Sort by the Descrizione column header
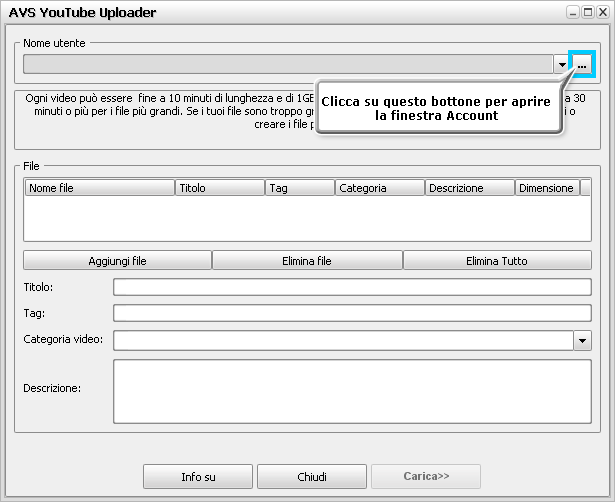 coord(470,188)
